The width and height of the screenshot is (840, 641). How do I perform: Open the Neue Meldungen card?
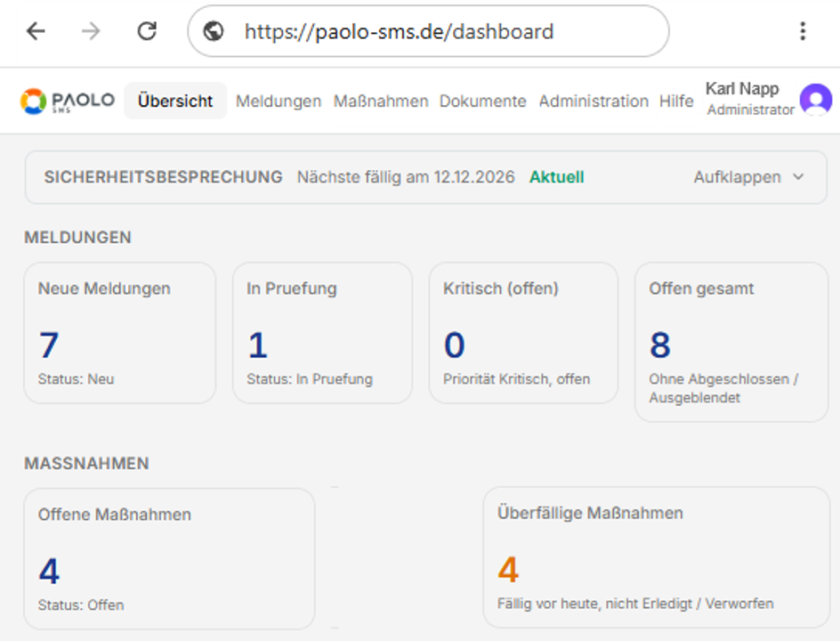coord(120,333)
